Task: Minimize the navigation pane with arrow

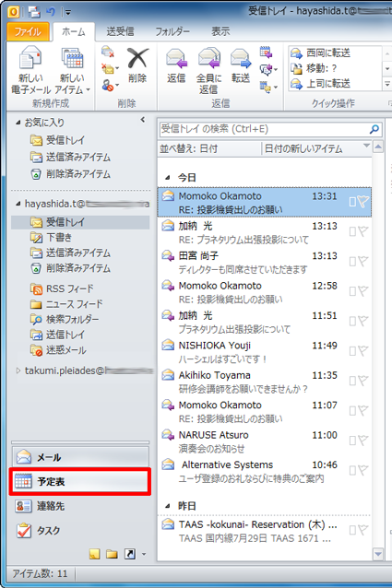Action: click(143, 120)
